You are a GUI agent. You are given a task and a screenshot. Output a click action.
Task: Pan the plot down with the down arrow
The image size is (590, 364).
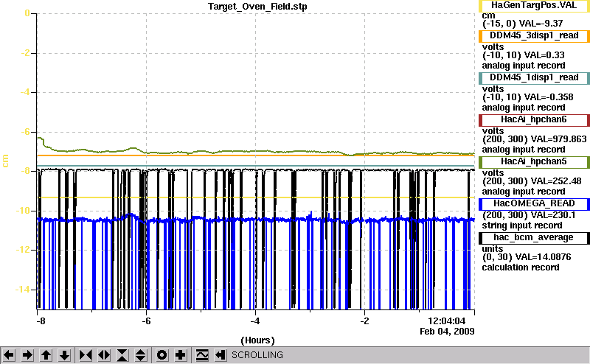click(64, 355)
